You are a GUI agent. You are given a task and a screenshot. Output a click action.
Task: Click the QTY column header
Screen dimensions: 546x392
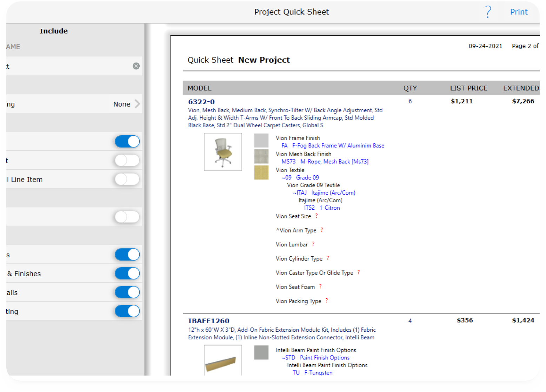coord(410,88)
